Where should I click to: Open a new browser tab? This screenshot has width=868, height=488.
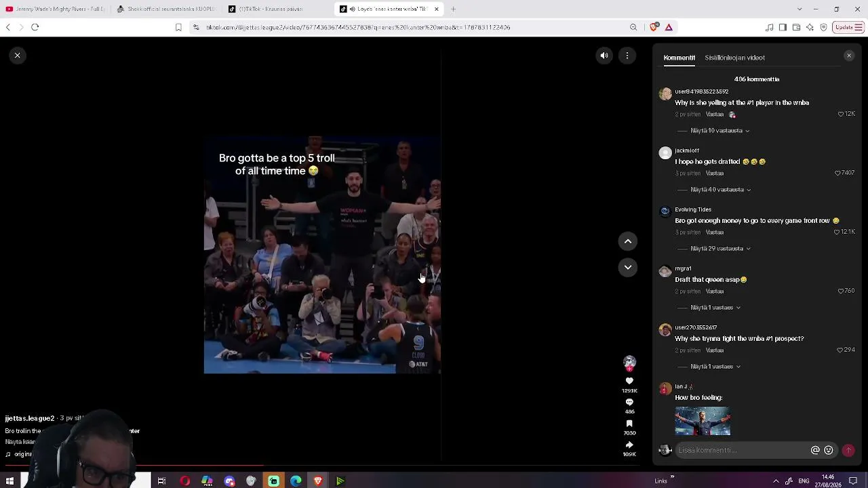[x=453, y=9]
